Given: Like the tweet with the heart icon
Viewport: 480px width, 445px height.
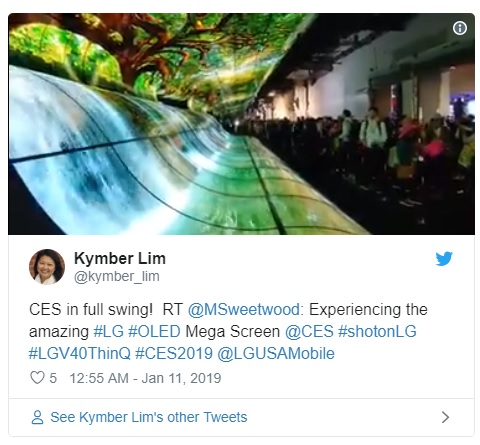Looking at the screenshot, I should pyautogui.click(x=37, y=378).
